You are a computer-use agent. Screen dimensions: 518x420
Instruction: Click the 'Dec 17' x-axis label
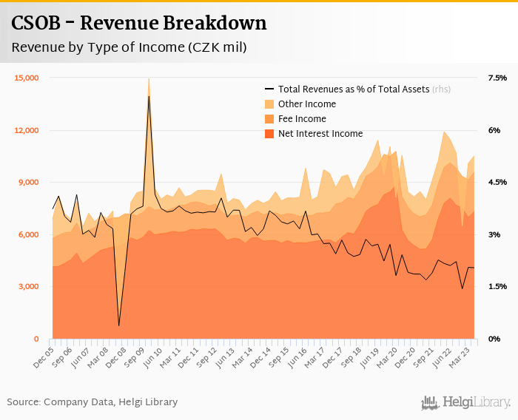[x=333, y=358]
